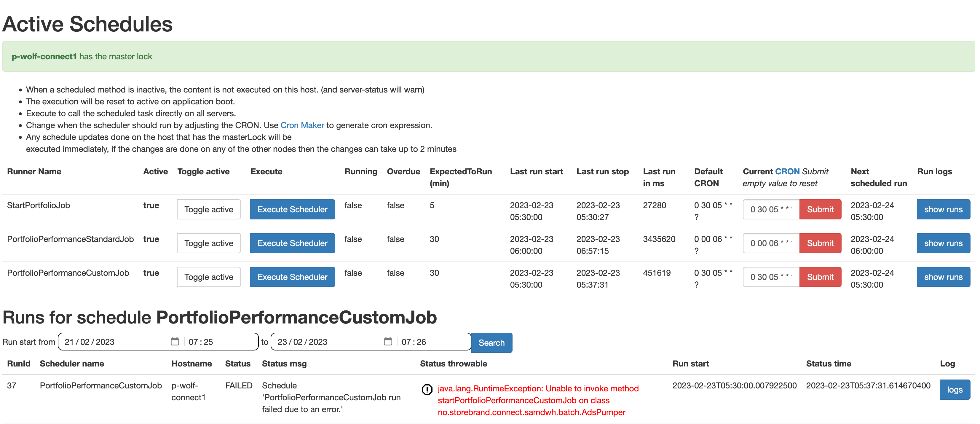This screenshot has width=980, height=424.
Task: Open logs for run 37
Action: (954, 390)
